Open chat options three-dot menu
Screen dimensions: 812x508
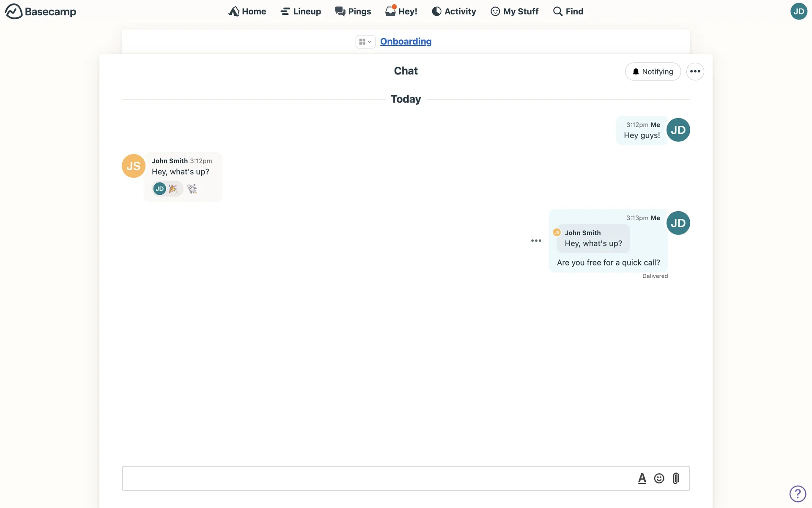pyautogui.click(x=695, y=72)
